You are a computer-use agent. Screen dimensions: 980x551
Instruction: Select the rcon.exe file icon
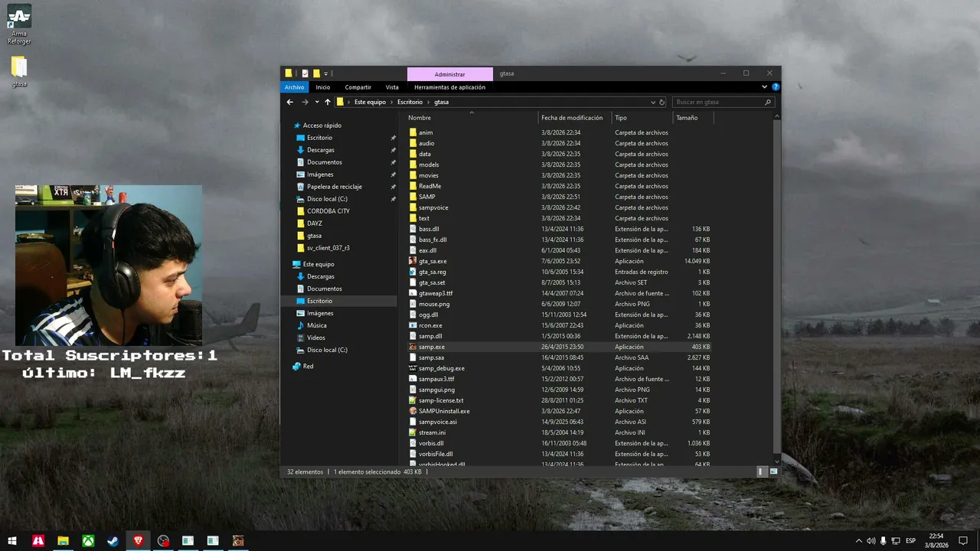(413, 325)
